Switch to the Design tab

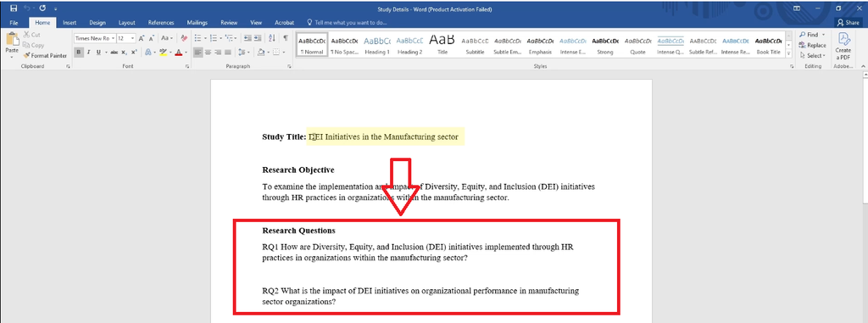[97, 23]
